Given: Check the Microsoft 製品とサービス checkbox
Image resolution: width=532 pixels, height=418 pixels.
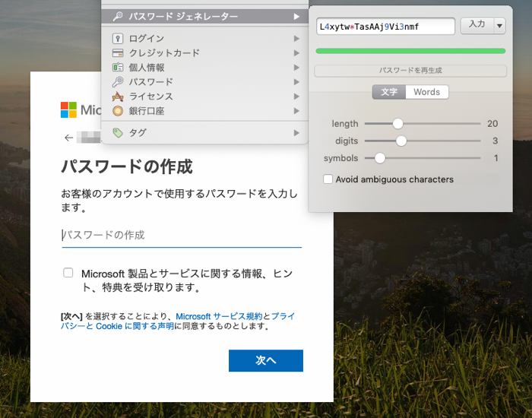Looking at the screenshot, I should (x=68, y=272).
